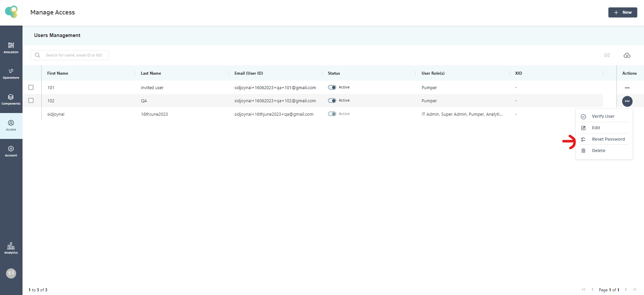Click the New button

pos(622,12)
